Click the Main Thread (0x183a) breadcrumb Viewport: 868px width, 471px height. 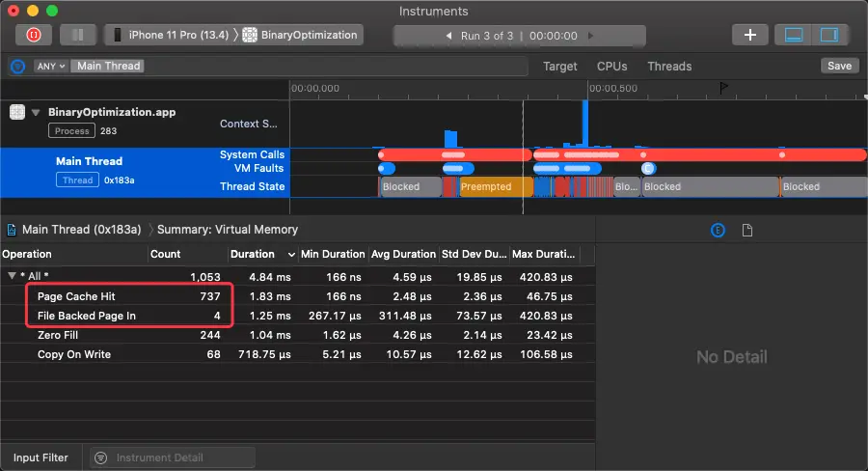(81, 230)
